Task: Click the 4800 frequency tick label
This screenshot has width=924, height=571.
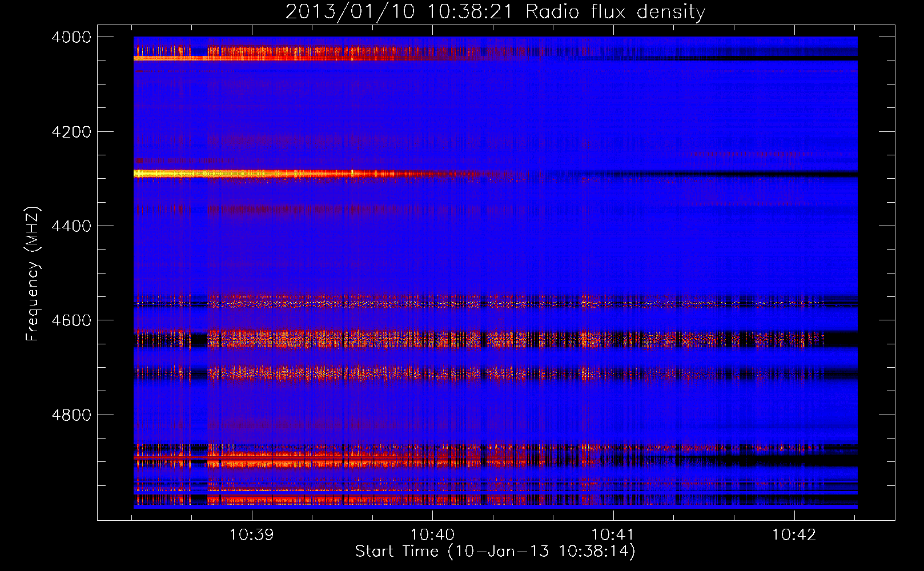Action: tap(71, 415)
